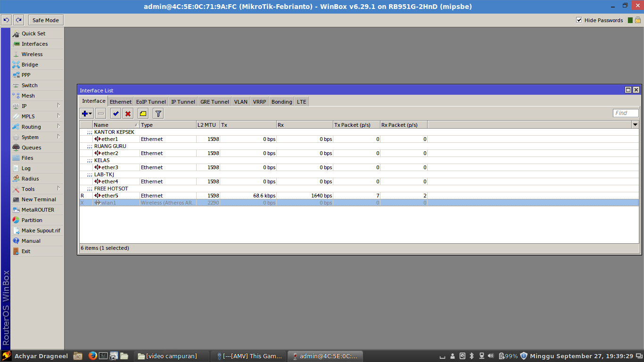Select the ether1 interface row
Screen dimensions: 644x362
[x=359, y=139]
